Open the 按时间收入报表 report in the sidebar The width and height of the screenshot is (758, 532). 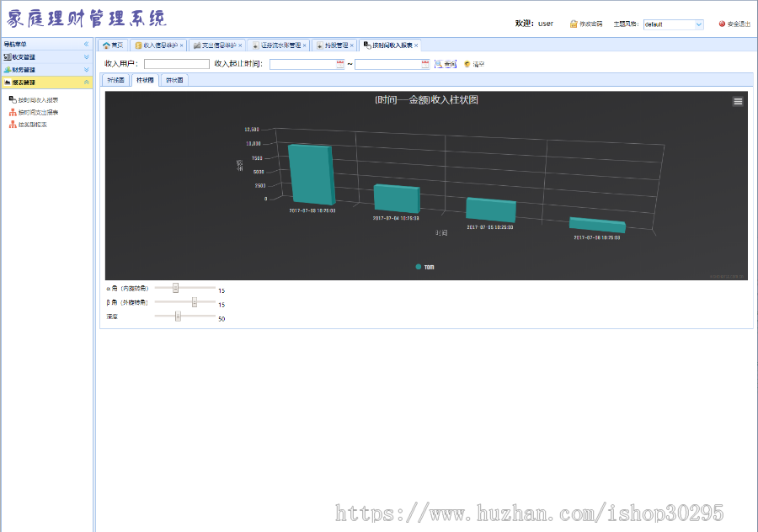click(41, 98)
